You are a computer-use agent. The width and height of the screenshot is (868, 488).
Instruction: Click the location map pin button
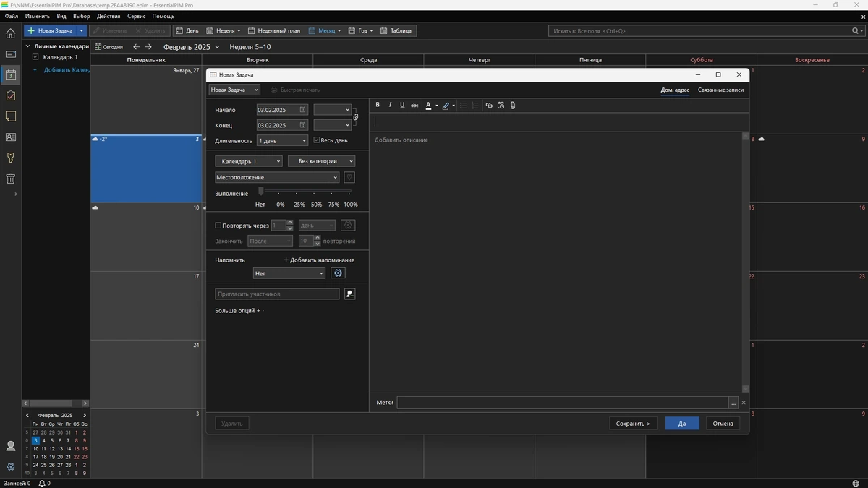pos(349,177)
